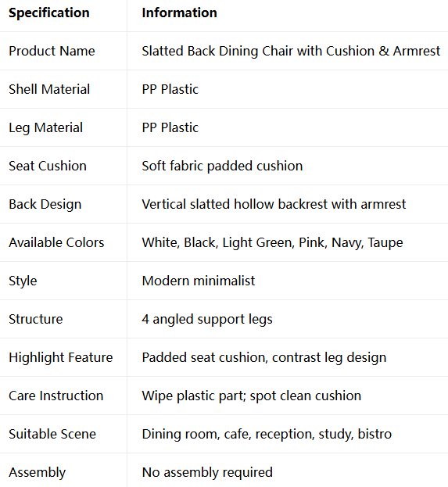Click the Wipe plastic part care instruction text

251,396
